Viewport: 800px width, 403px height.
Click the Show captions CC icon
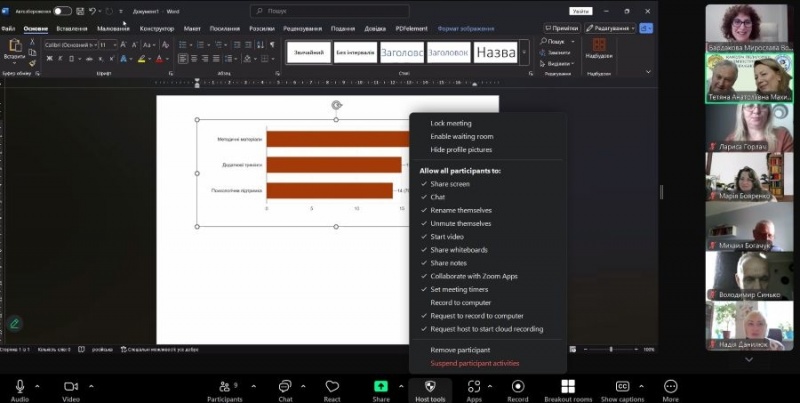(623, 387)
